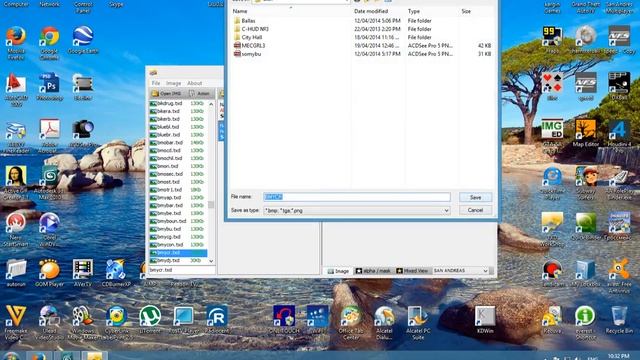The image size is (640, 360).
Task: Select the somybu image file
Action: 251,54
